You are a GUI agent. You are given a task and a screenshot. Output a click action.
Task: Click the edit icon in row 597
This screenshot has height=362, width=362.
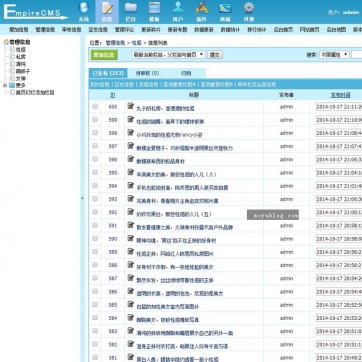131,146
